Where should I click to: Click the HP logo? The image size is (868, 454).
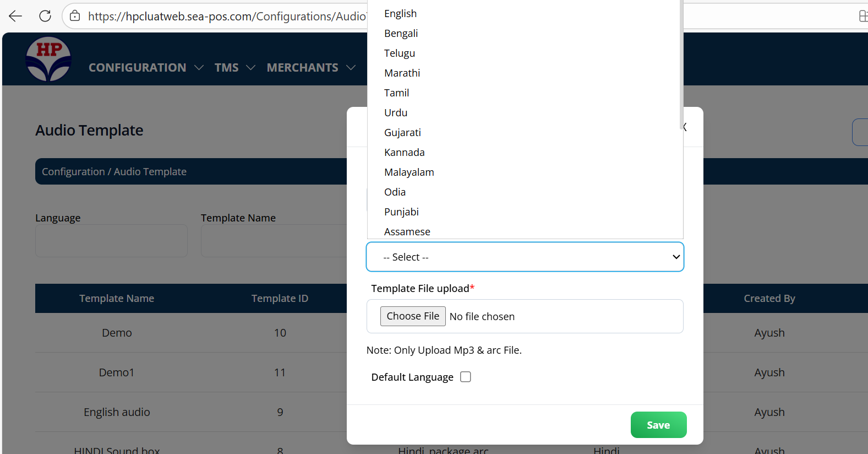(48, 60)
